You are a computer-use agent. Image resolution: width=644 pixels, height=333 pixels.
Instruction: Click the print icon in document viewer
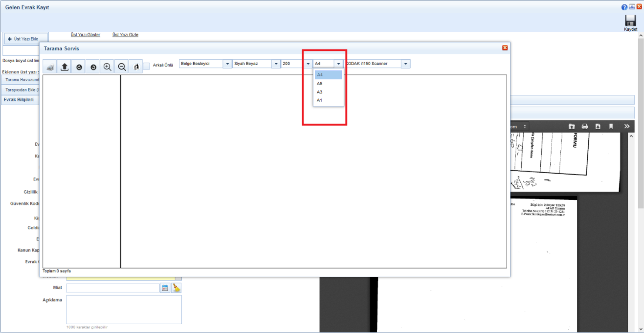pos(584,126)
